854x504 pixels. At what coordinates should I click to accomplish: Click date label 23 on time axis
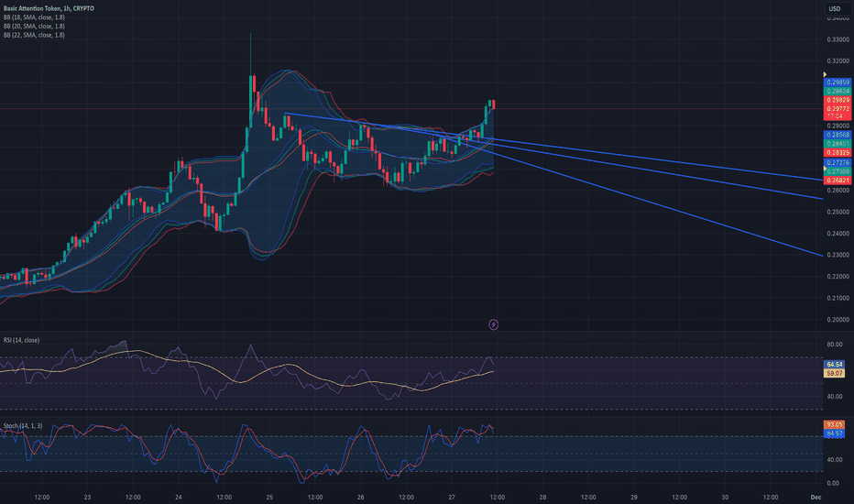[88, 497]
